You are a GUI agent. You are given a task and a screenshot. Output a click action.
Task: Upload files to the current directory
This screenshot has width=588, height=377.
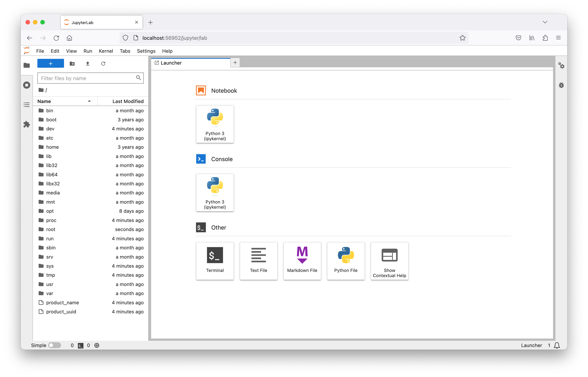(87, 63)
